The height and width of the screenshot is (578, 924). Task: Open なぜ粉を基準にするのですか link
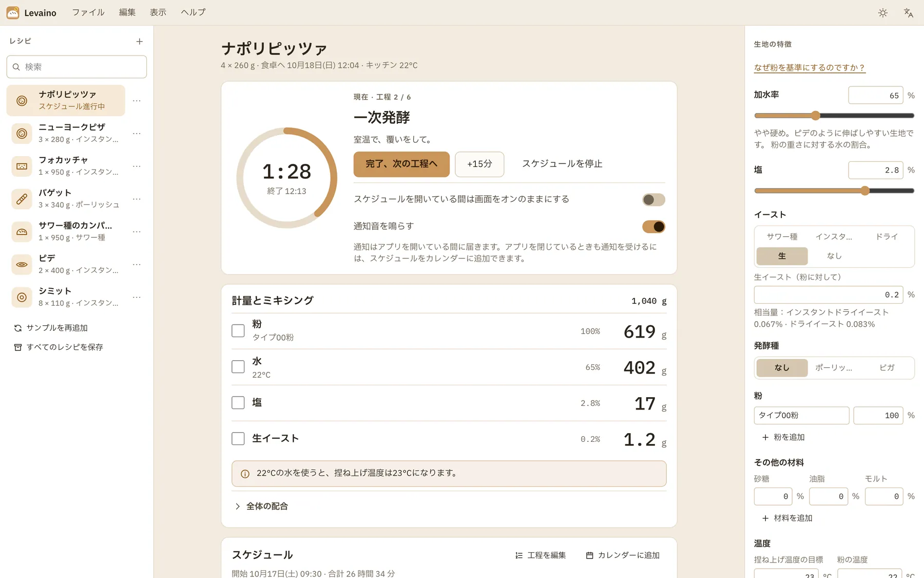(810, 68)
